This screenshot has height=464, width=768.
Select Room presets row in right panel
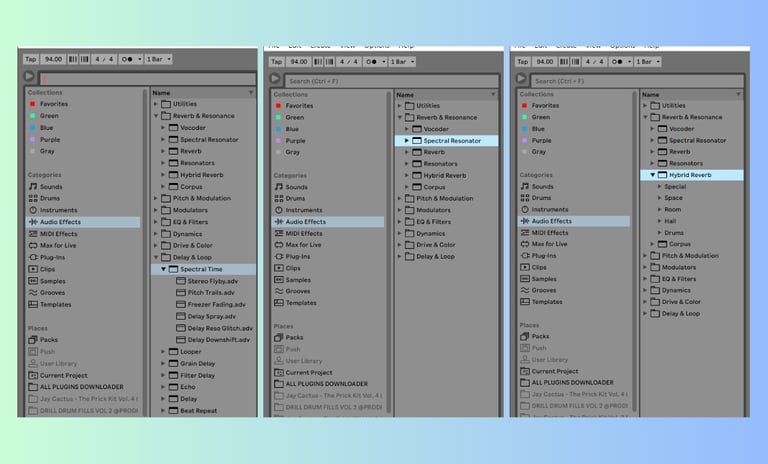pos(672,209)
